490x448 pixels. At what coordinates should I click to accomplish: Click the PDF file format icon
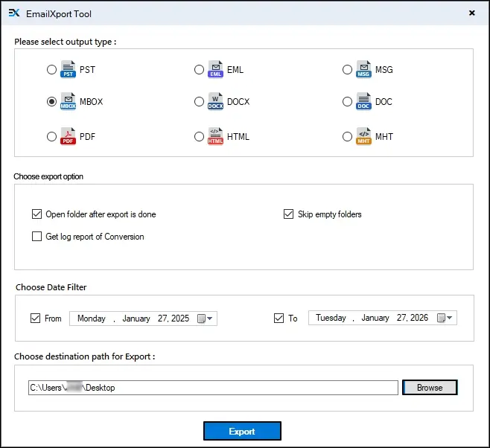tap(68, 136)
